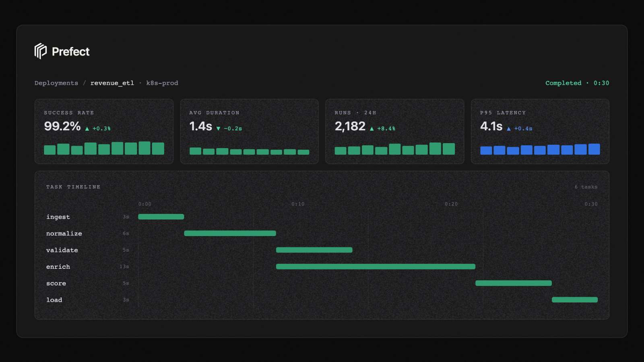Click the TASK TIMELINE heading

click(x=73, y=187)
